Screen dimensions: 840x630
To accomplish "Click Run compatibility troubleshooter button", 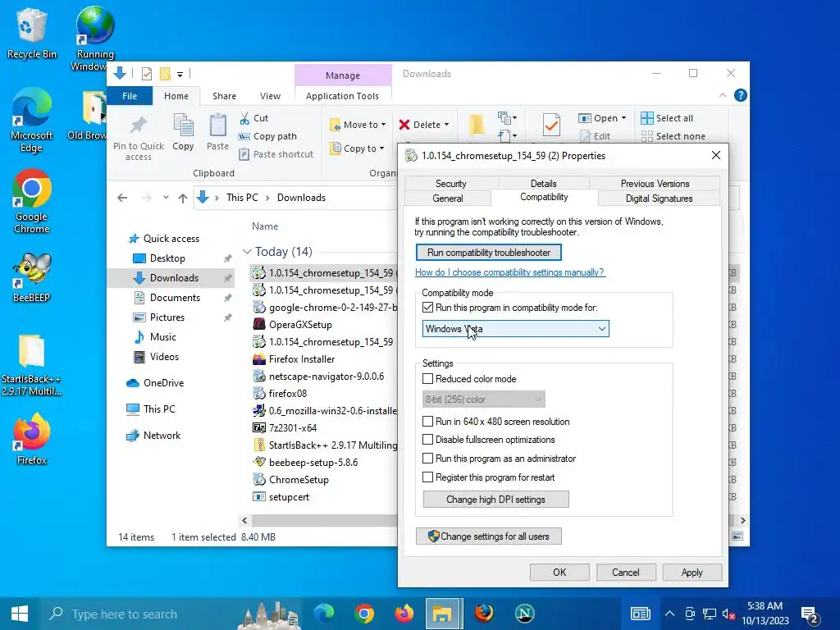I will 489,253.
